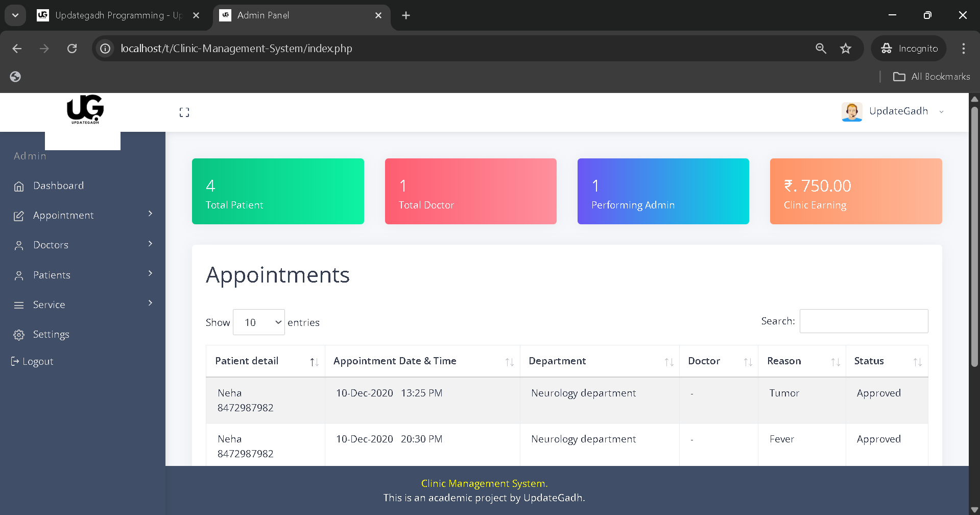Screen dimensions: 980x515
Task: Open Dashboard from the sidebar
Action: [58, 186]
